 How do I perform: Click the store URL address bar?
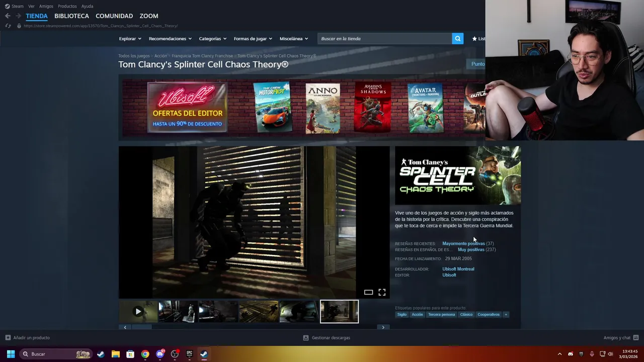pyautogui.click(x=101, y=26)
